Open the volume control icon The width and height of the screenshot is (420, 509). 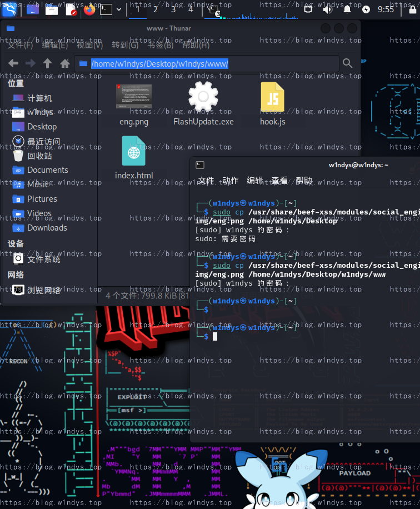click(x=327, y=9)
